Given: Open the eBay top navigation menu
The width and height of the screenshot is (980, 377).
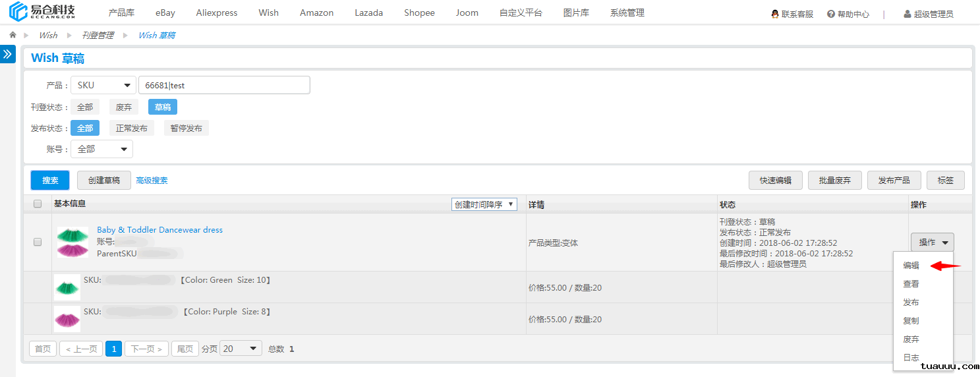Looking at the screenshot, I should (x=165, y=13).
